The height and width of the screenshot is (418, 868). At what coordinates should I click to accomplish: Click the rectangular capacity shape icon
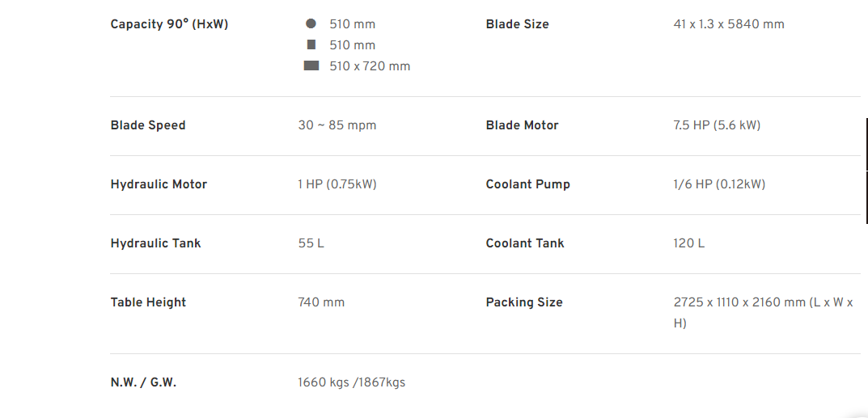click(311, 65)
